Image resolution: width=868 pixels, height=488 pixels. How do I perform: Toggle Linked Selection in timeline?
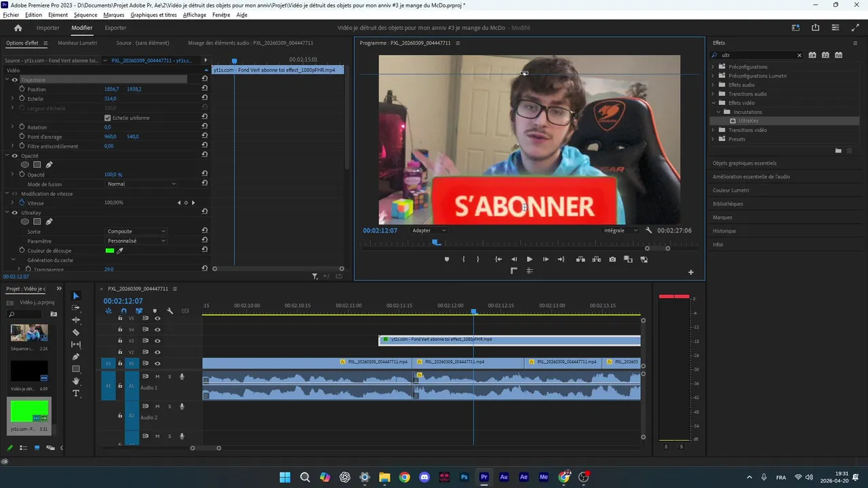139,311
